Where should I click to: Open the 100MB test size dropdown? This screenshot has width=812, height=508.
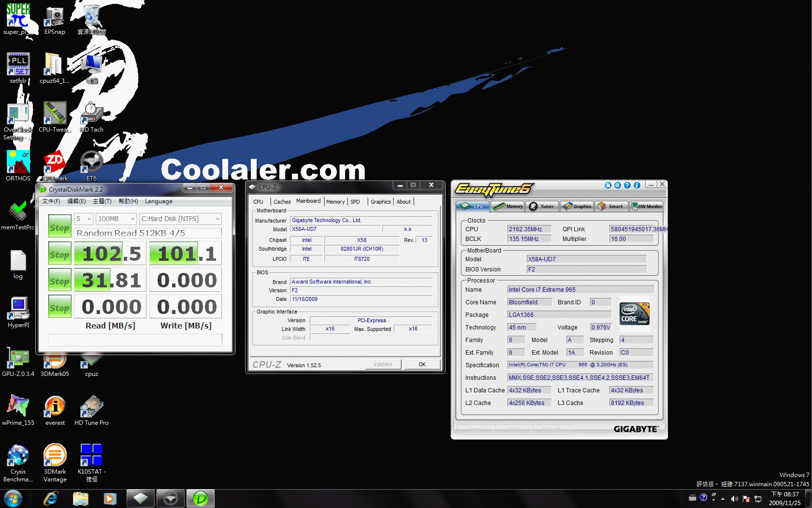tap(116, 219)
